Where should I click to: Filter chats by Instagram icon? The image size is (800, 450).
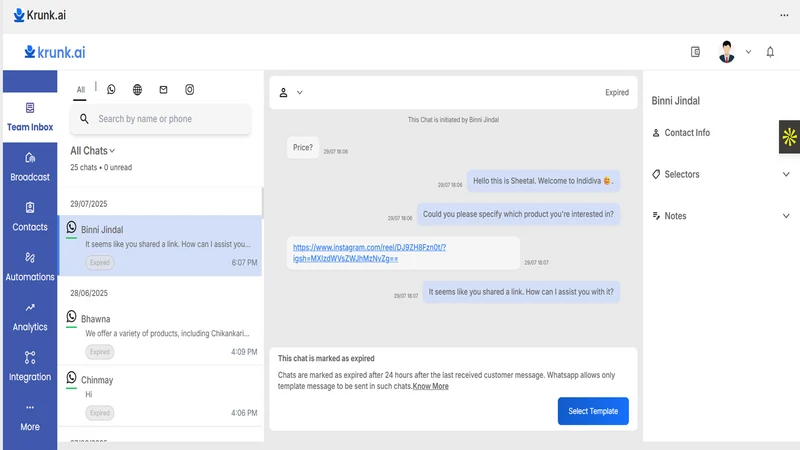189,89
